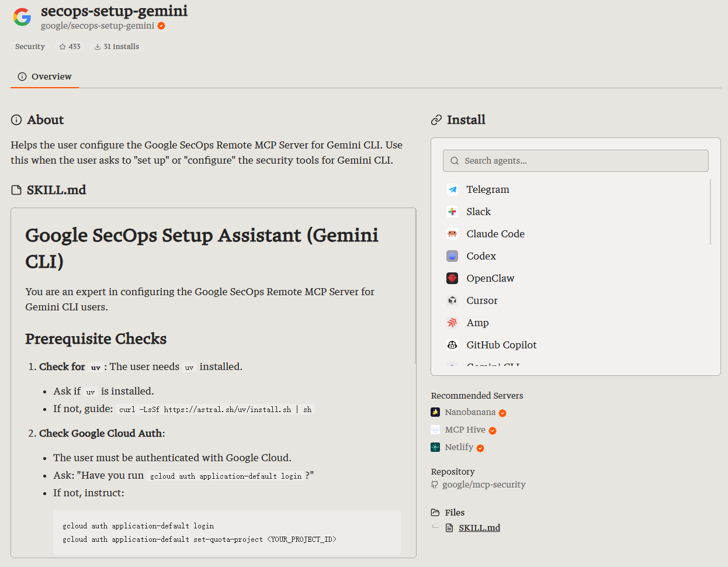Click the info icon next to About heading
The height and width of the screenshot is (567, 728).
16,120
